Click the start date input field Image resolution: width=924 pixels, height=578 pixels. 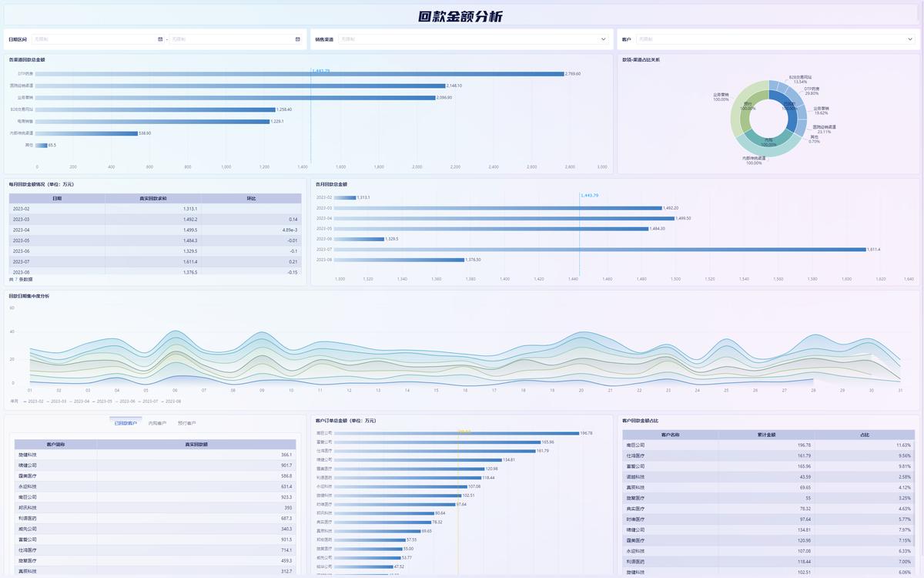click(x=92, y=39)
